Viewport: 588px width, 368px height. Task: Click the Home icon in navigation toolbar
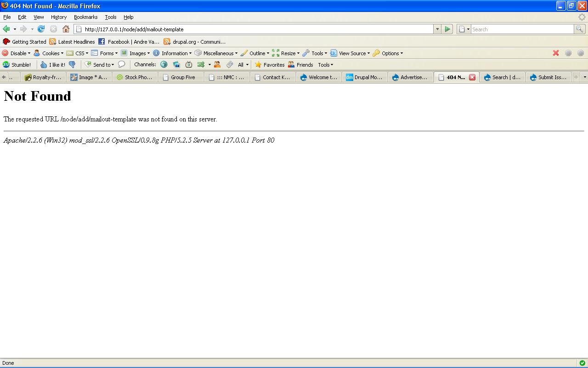coord(66,29)
